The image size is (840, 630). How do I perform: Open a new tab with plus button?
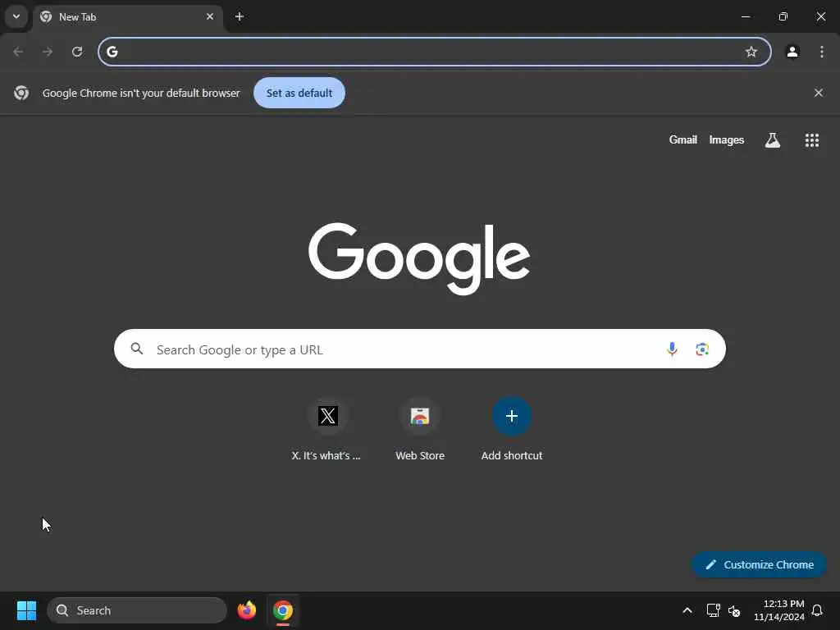pos(240,16)
